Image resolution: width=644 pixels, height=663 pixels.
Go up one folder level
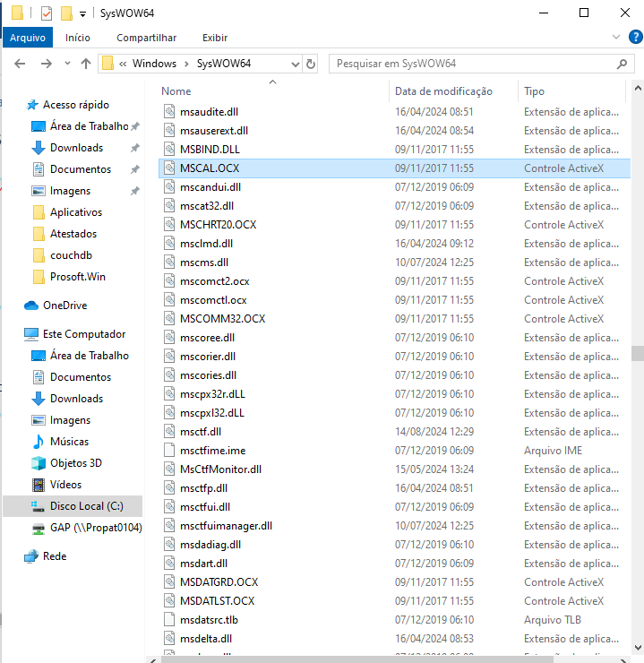(x=86, y=64)
